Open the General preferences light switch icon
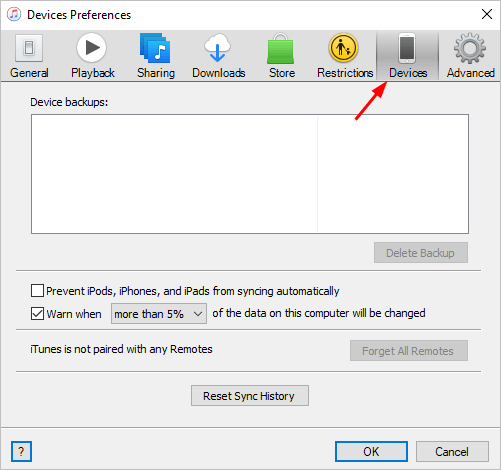 tap(29, 48)
